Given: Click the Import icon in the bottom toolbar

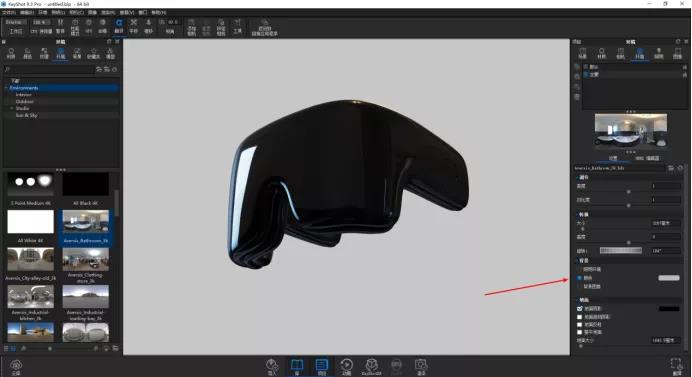Looking at the screenshot, I should (272, 366).
